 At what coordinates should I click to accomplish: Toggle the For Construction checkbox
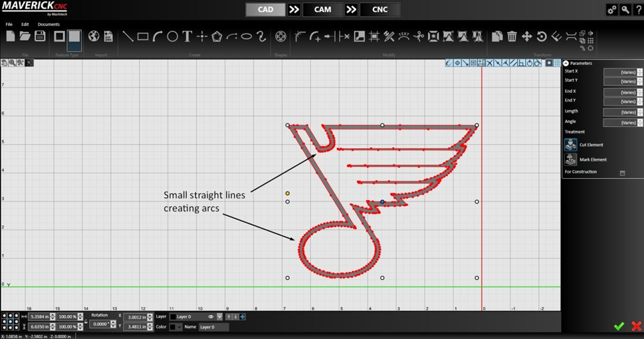(622, 173)
